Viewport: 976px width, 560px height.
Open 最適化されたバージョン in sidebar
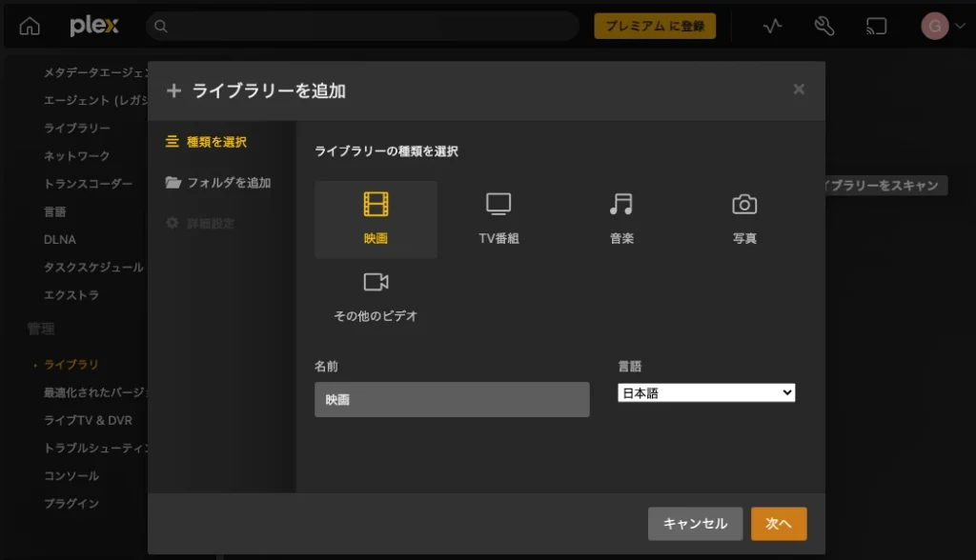click(x=95, y=392)
